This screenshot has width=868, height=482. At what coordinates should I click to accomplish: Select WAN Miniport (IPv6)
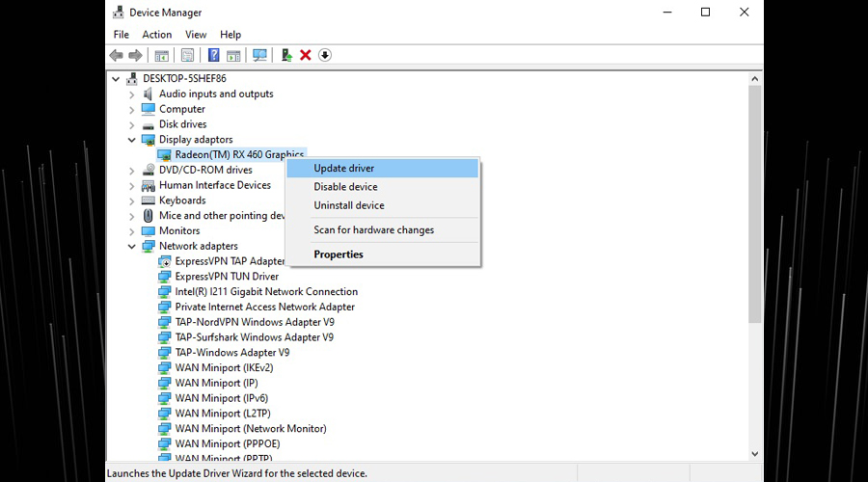(x=222, y=398)
